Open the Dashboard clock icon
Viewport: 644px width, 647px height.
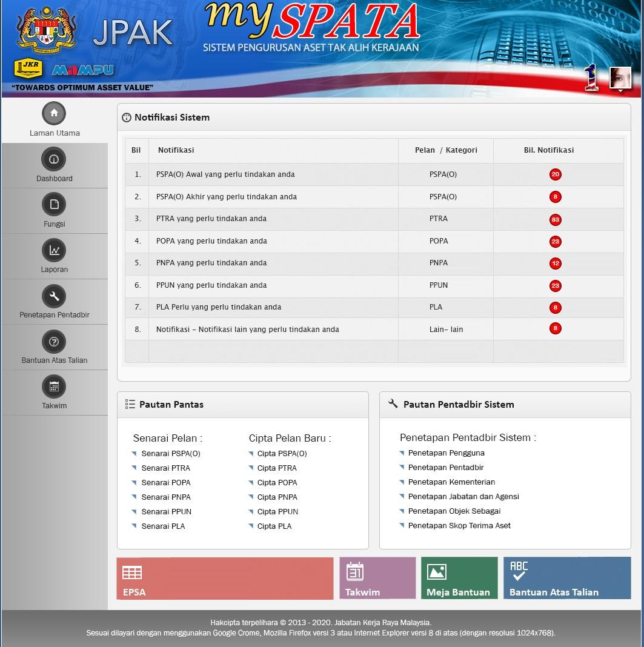pyautogui.click(x=53, y=159)
